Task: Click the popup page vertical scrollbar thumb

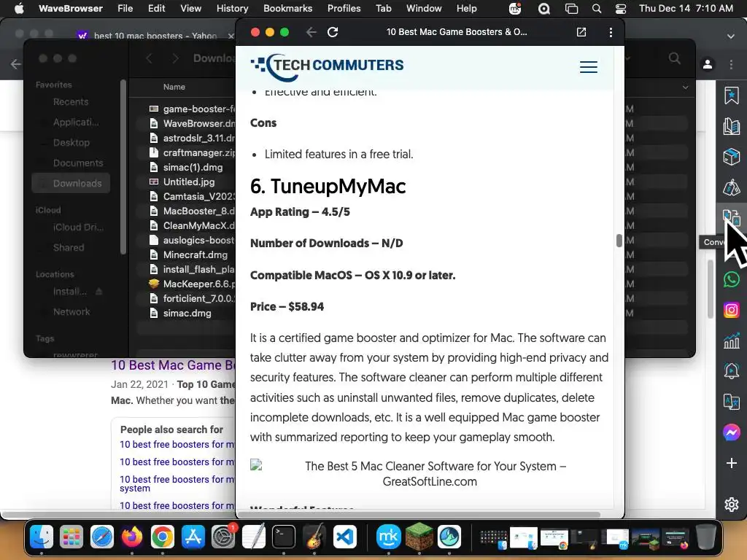Action: point(619,241)
